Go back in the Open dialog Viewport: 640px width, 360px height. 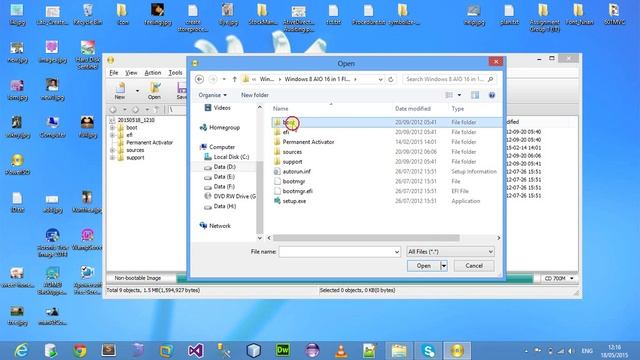tap(199, 79)
